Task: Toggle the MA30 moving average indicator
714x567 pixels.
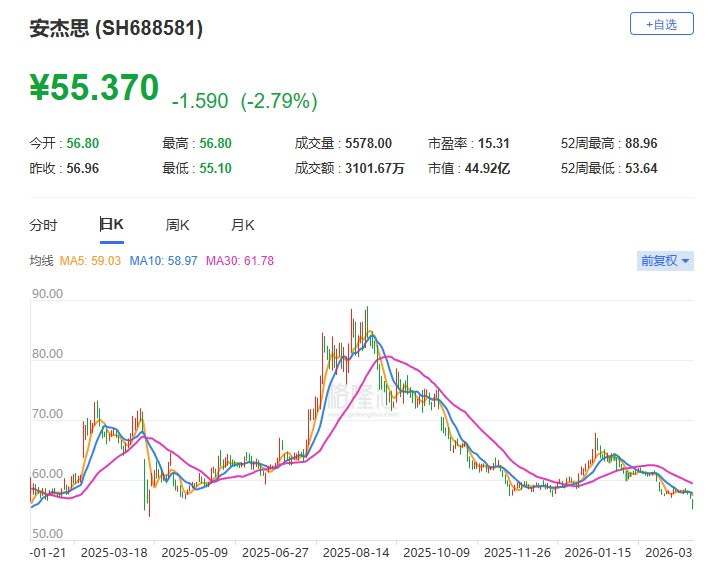Action: [x=240, y=261]
